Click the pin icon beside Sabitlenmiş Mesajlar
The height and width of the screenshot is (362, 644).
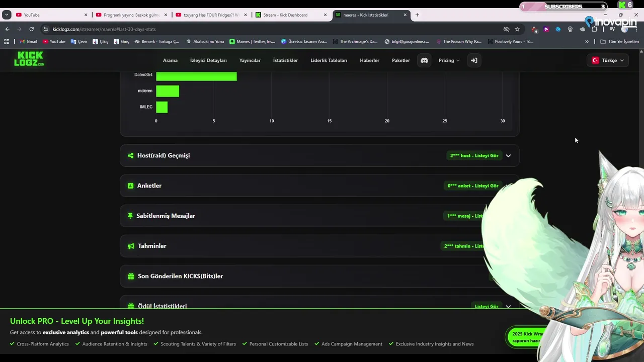130,216
